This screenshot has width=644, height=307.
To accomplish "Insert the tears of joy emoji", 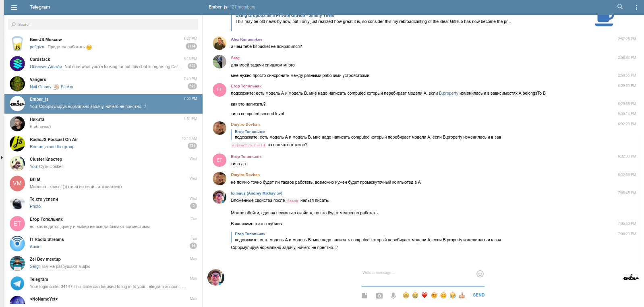I will click(453, 295).
